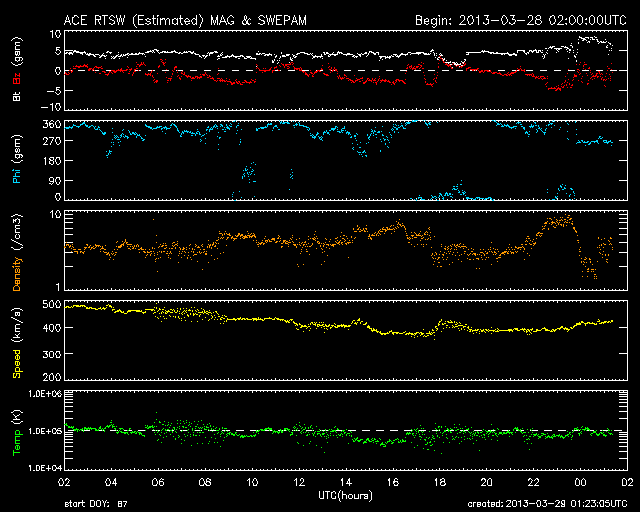The width and height of the screenshot is (640, 512).
Task: Click the 'ACE RTSW (Estimated) MAG & SWEPAM' title
Action: (x=185, y=20)
